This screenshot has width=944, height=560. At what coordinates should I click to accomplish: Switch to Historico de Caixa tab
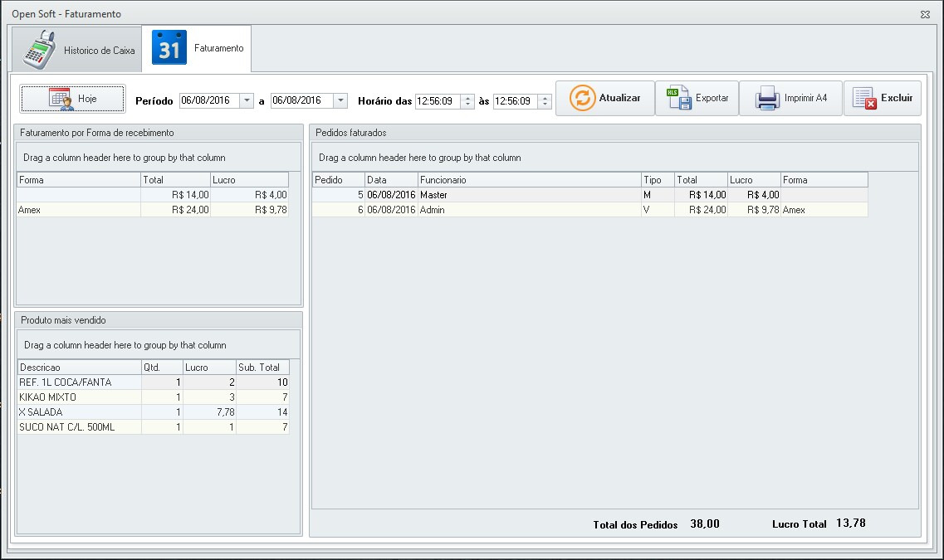click(x=99, y=51)
